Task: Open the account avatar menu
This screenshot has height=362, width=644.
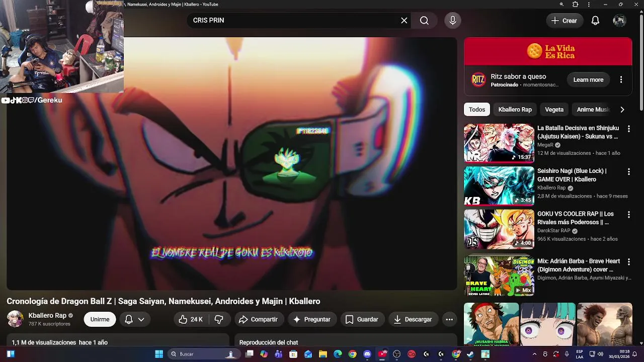Action: (619, 21)
